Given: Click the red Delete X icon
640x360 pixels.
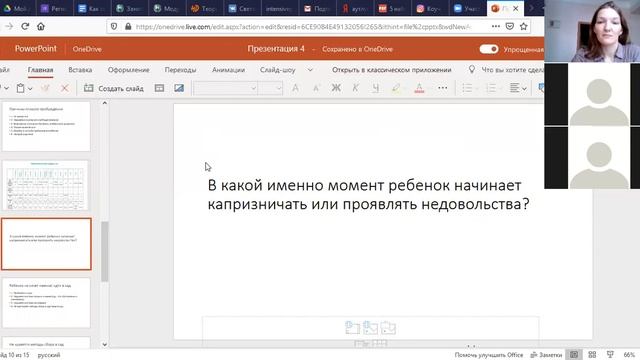Looking at the screenshot, I should click(64, 88).
